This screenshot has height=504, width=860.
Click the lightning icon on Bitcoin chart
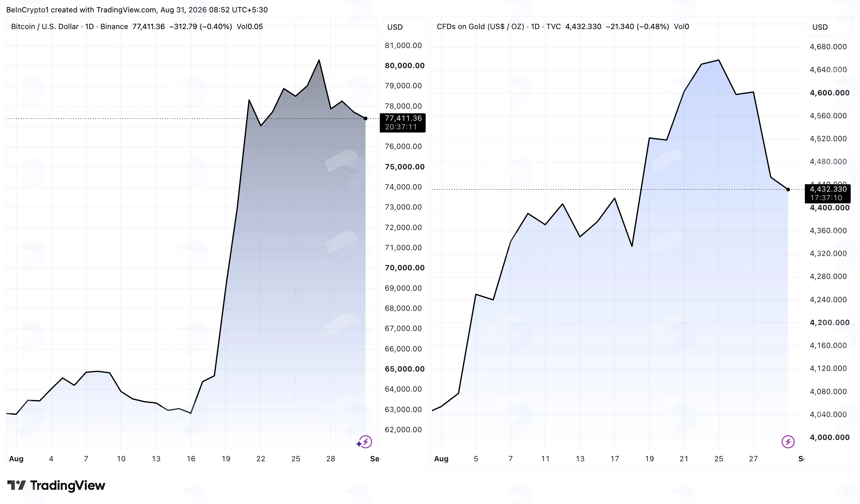tap(366, 442)
